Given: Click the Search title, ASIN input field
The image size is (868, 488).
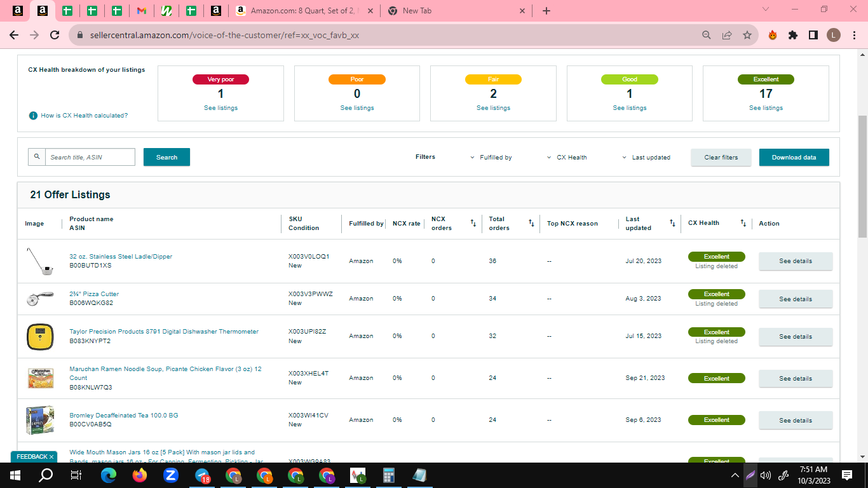Looking at the screenshot, I should (x=90, y=157).
